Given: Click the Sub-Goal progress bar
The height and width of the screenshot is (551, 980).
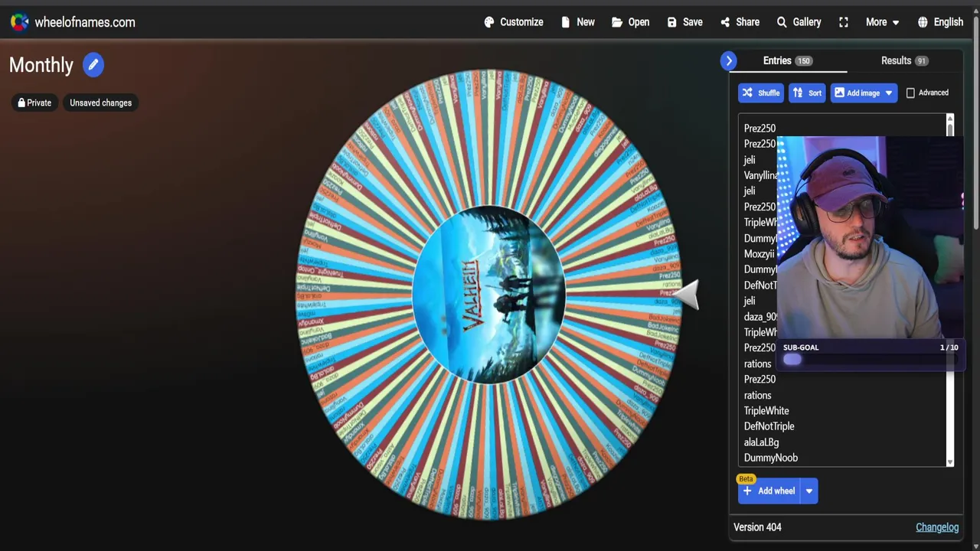Looking at the screenshot, I should 870,360.
